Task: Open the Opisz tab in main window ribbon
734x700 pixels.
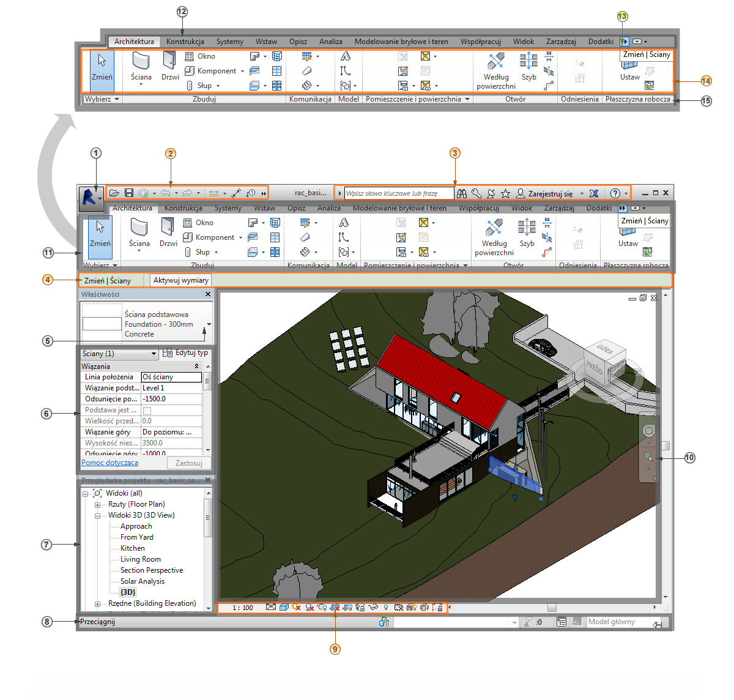Action: point(297,208)
